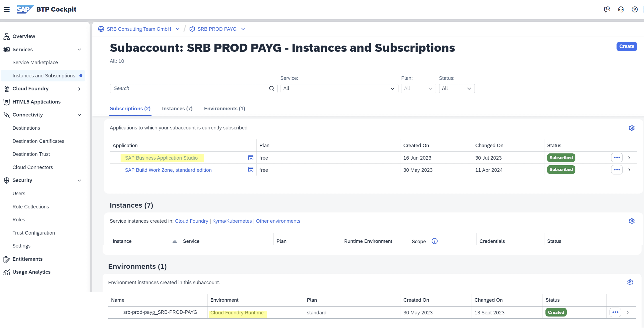Filter instances by Cloud Foundry link
Image resolution: width=644 pixels, height=330 pixels.
pyautogui.click(x=191, y=221)
